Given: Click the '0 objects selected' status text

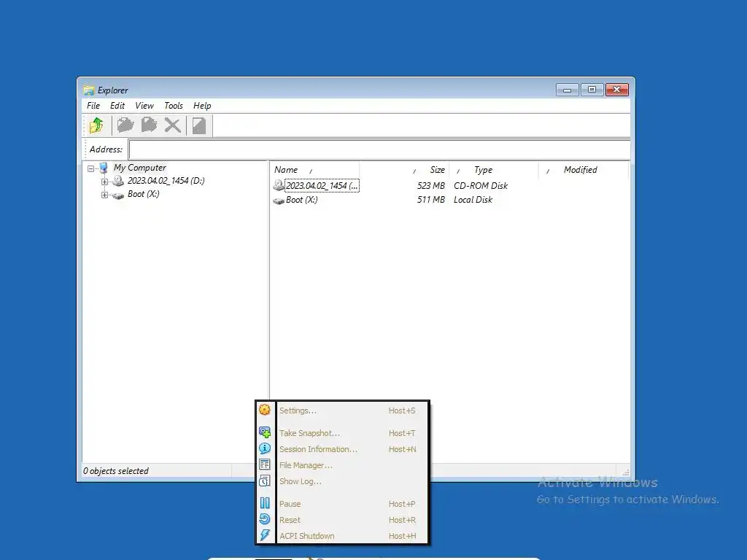Looking at the screenshot, I should [116, 471].
